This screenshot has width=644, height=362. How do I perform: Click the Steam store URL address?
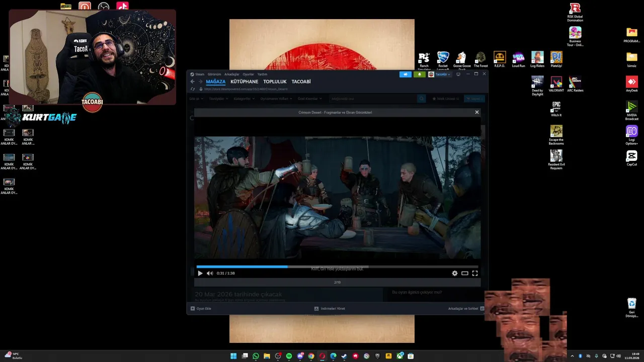pos(246,89)
